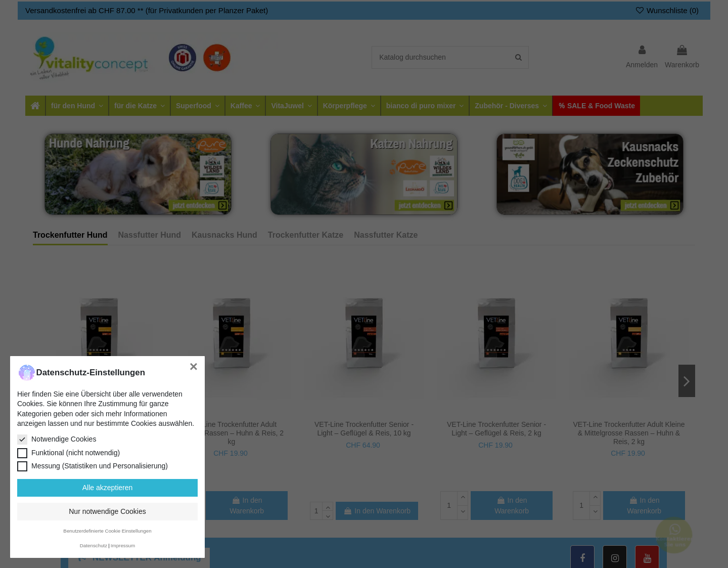Image resolution: width=728 pixels, height=568 pixels.
Task: Open the Datenschutz link
Action: [94, 546]
